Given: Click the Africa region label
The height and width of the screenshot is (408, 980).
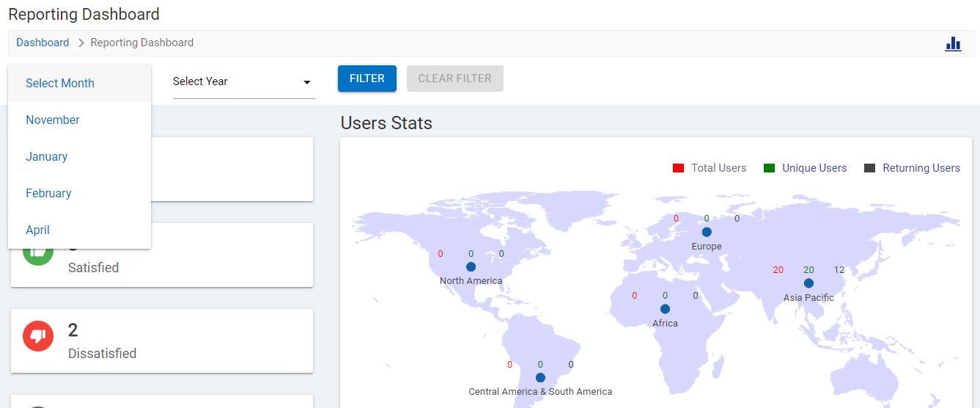Looking at the screenshot, I should click(666, 324).
